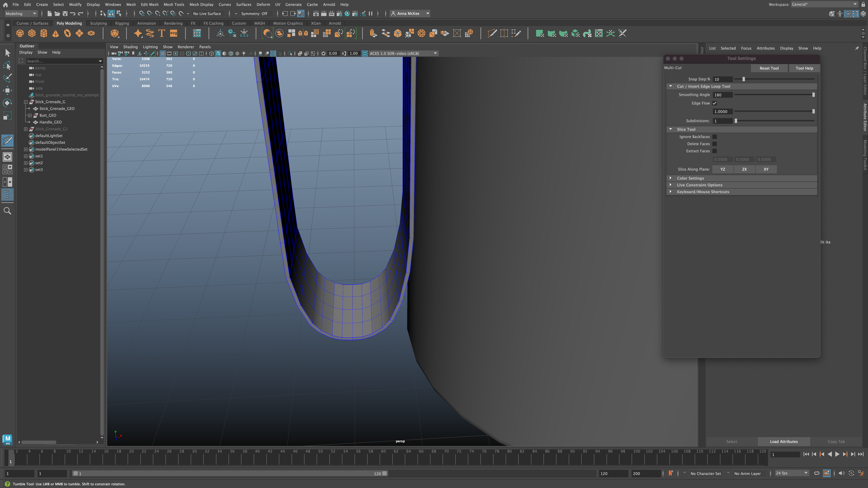Open the Modeling menu set dropdown

(21, 14)
